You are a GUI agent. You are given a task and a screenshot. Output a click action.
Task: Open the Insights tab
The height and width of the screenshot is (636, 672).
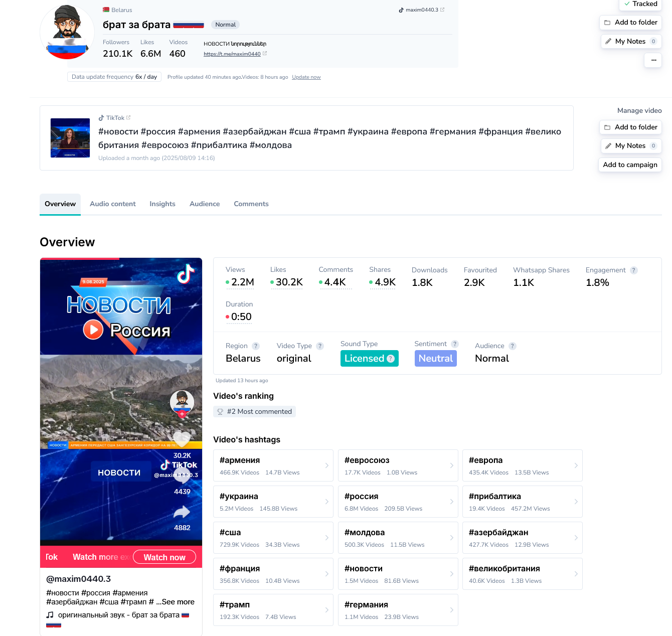pos(162,204)
